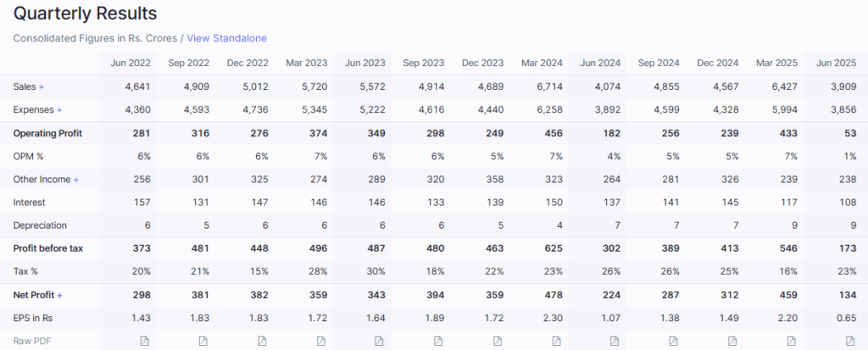Expand the Sales row breakdown
Image resolution: width=868 pixels, height=350 pixels.
(x=42, y=87)
